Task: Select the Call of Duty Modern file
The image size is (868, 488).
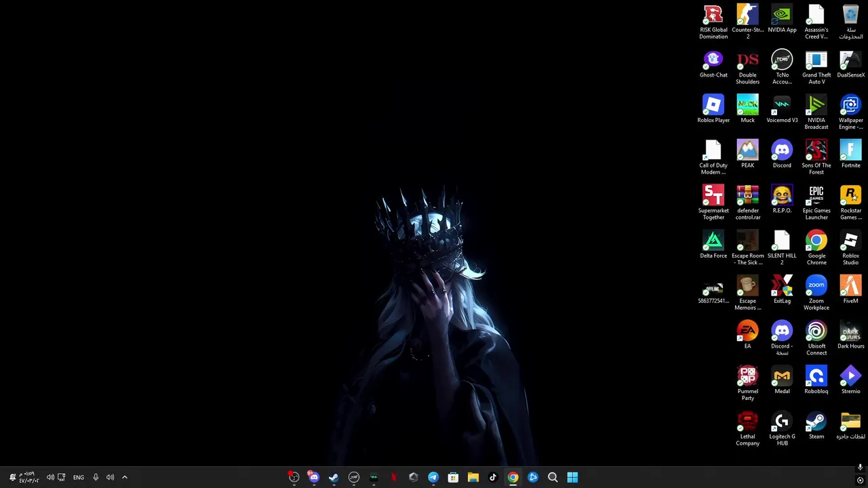Action: point(713,158)
